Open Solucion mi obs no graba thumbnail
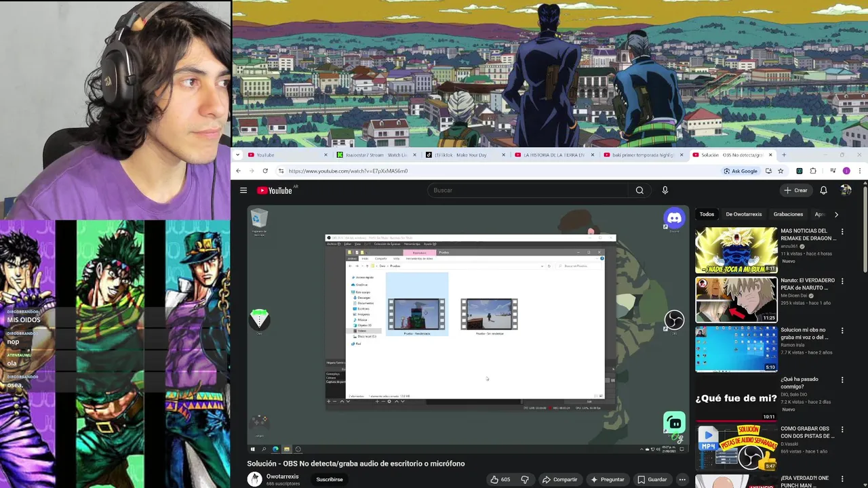 point(736,349)
